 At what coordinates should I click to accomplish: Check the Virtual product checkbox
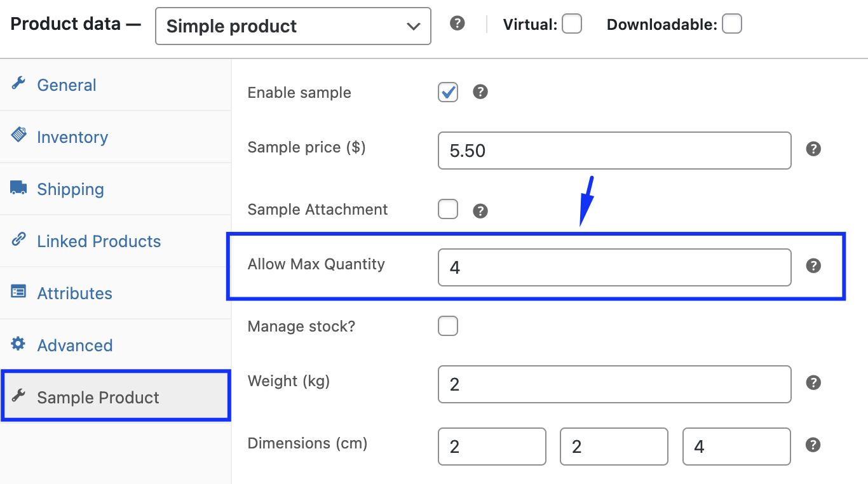click(572, 24)
